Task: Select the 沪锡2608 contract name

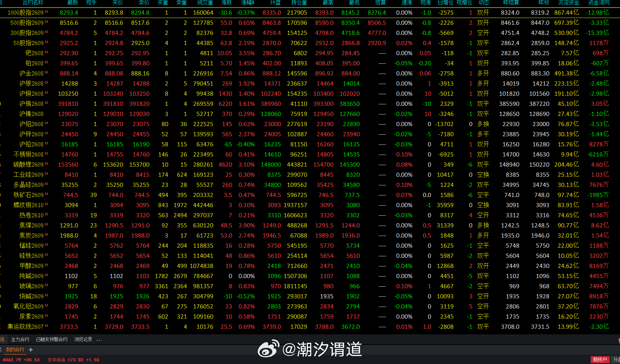Action: pos(32,104)
